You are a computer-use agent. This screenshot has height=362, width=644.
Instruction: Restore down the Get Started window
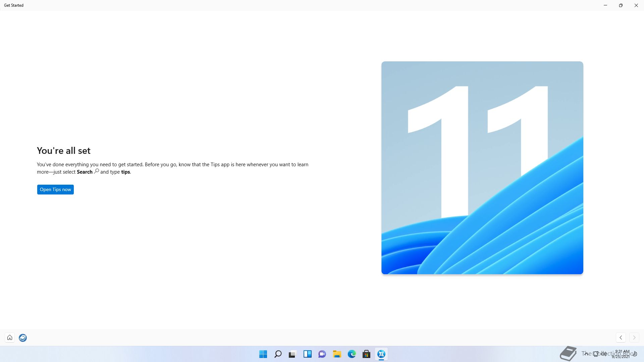coord(621,5)
